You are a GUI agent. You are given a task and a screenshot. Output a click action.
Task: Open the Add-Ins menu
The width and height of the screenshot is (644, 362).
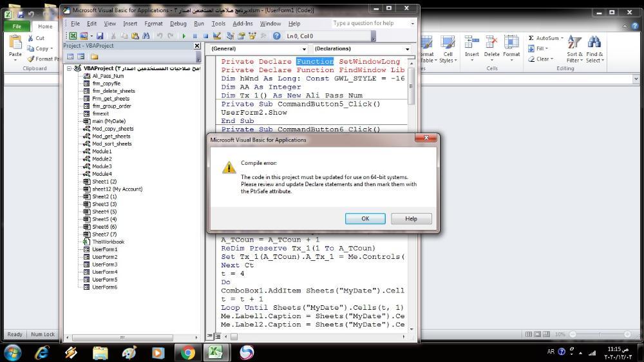point(243,24)
